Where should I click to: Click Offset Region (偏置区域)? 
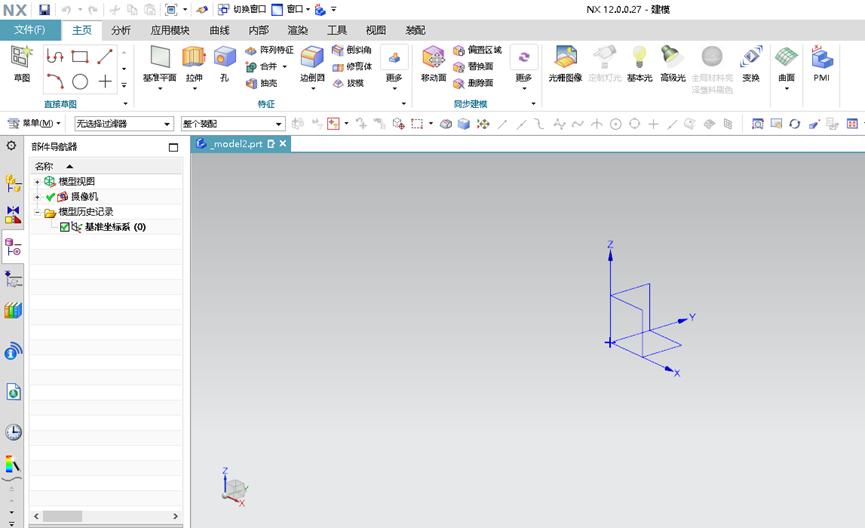pyautogui.click(x=477, y=50)
